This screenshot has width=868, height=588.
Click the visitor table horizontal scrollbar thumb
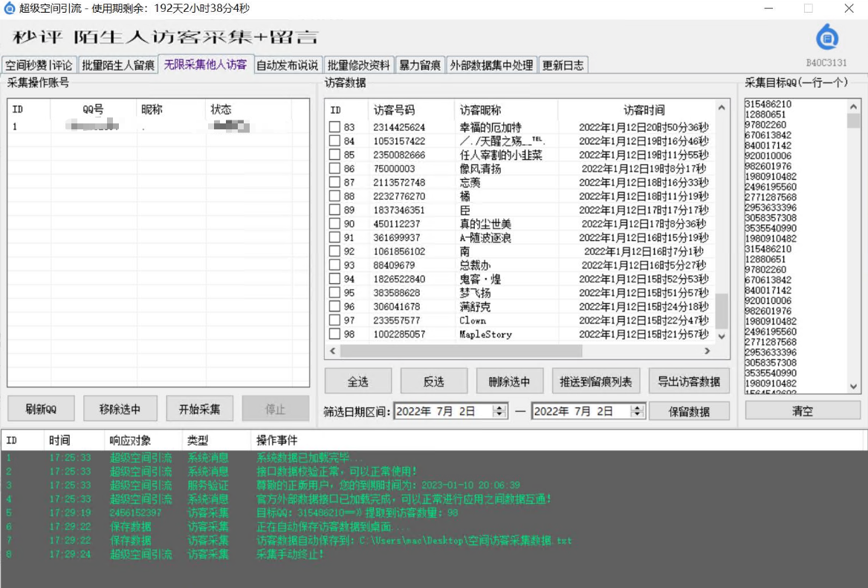(461, 351)
